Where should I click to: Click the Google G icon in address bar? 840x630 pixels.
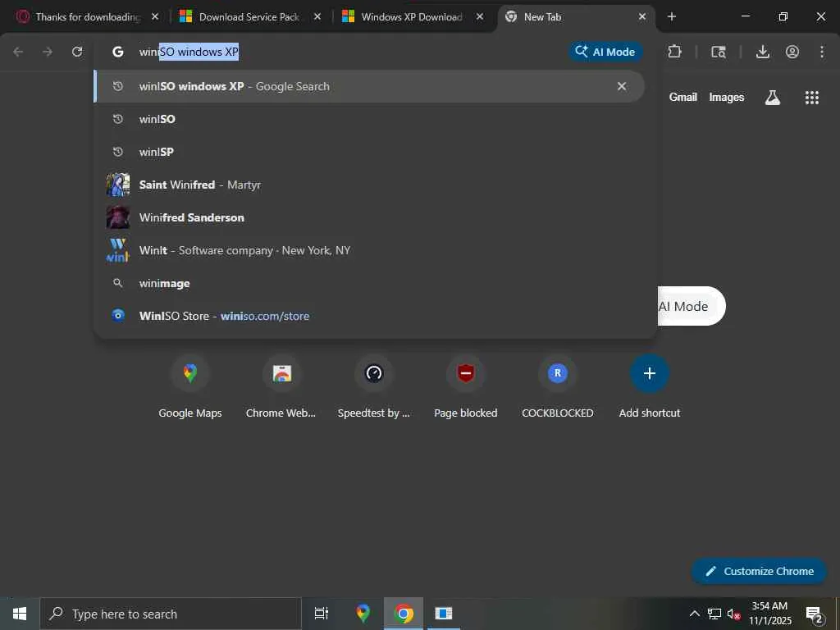[118, 52]
